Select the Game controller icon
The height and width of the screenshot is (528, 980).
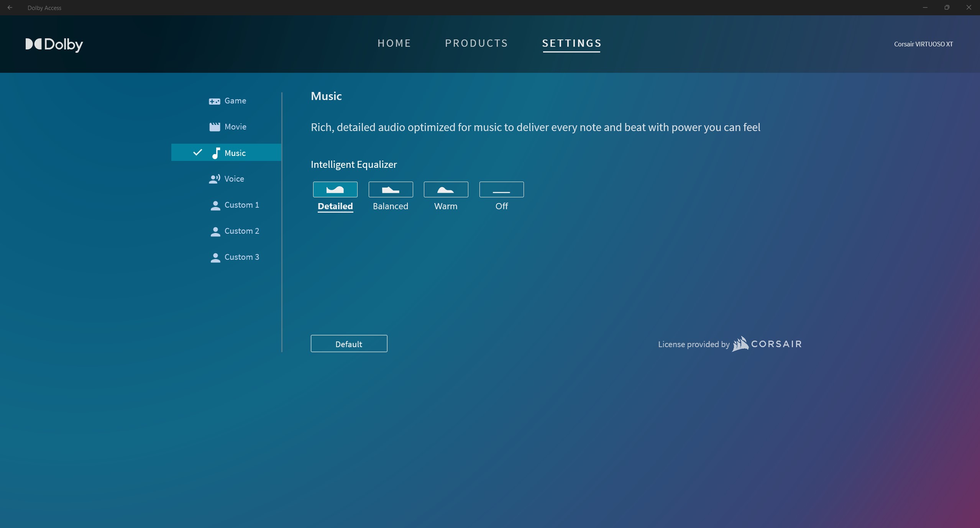[215, 101]
